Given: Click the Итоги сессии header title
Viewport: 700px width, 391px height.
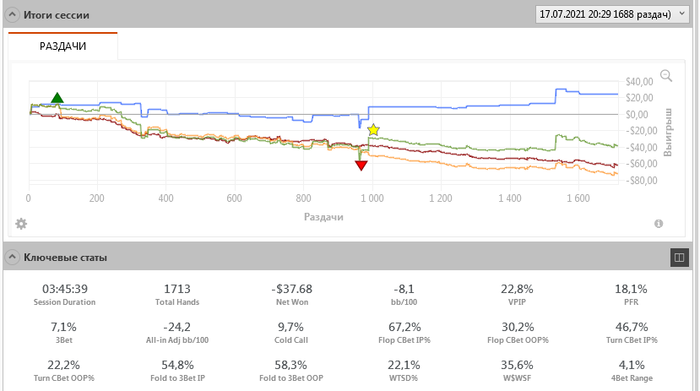Looking at the screenshot, I should 56,15.
